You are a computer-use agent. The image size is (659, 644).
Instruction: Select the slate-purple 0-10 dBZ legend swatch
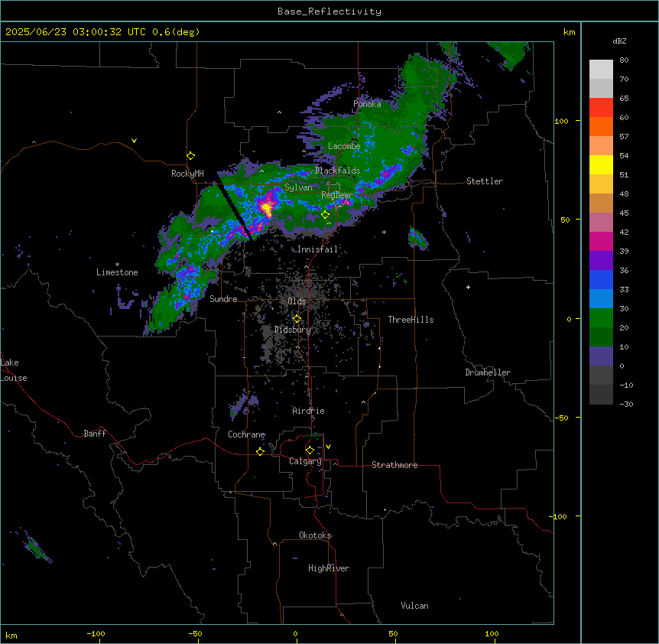pos(601,356)
